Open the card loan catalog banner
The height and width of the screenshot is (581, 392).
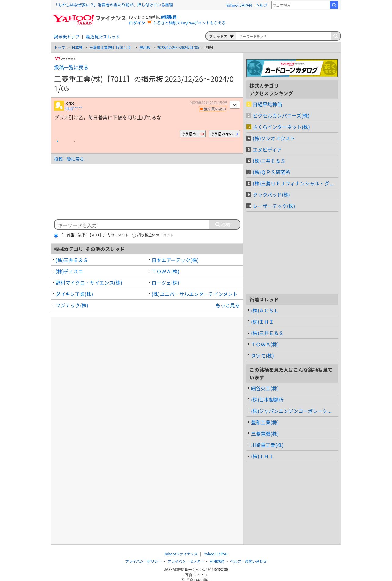292,68
